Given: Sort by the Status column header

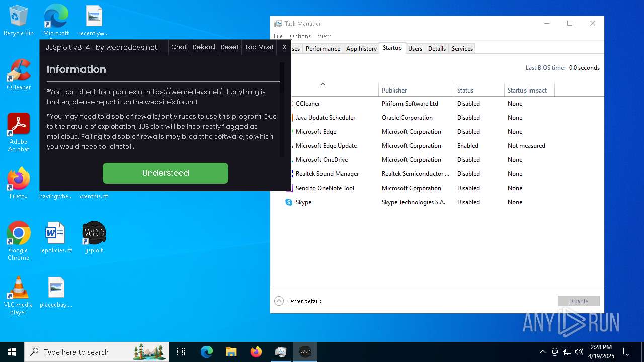Looking at the screenshot, I should [479, 90].
